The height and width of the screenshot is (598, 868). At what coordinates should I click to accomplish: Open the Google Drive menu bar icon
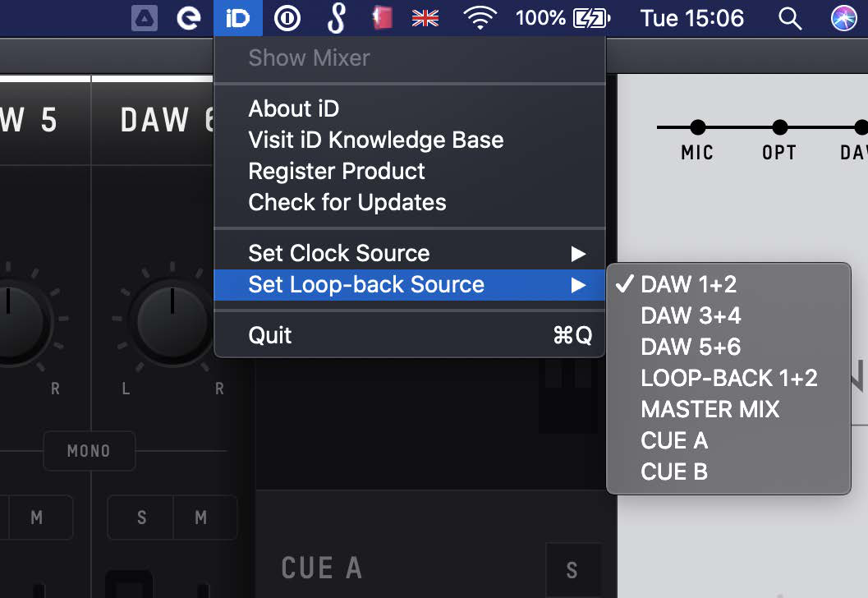pyautogui.click(x=145, y=18)
